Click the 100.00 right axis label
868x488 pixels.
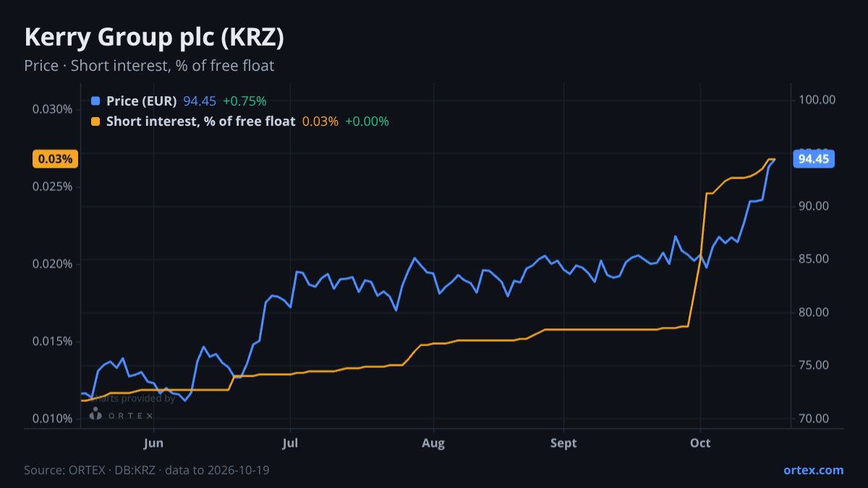(817, 100)
